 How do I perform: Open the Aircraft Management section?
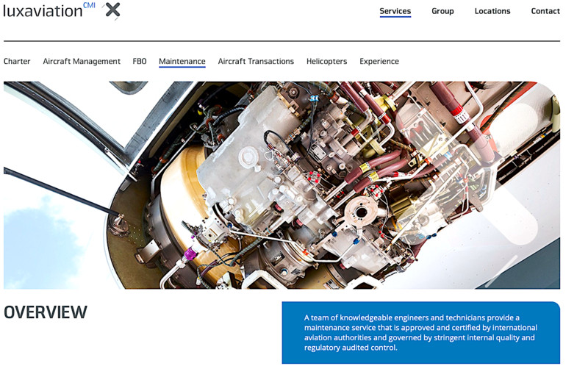pos(82,61)
